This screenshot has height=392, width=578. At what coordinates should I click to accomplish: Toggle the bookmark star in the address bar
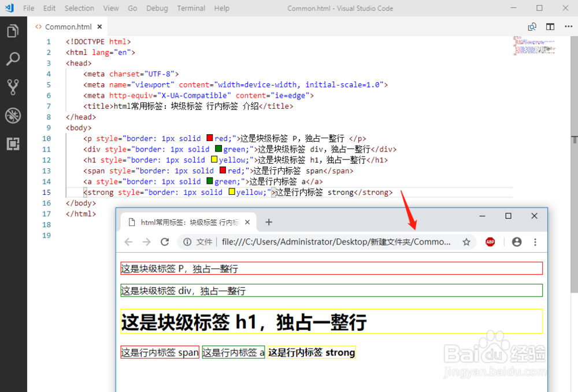[x=466, y=242]
